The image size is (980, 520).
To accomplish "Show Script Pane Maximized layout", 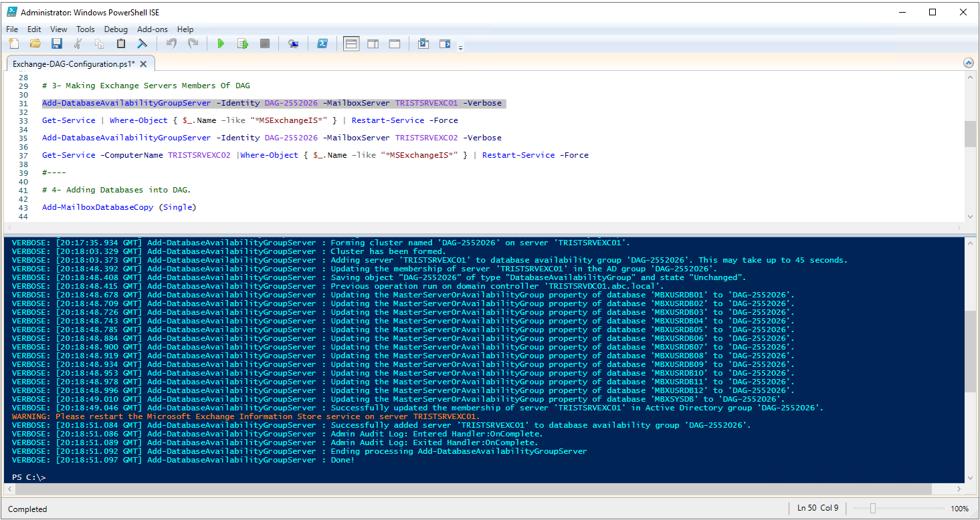I will point(395,44).
